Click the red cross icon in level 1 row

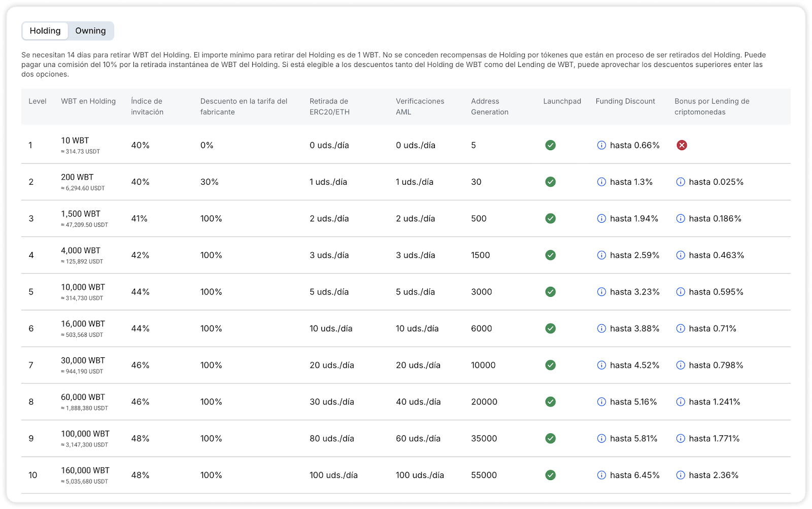[x=682, y=146]
